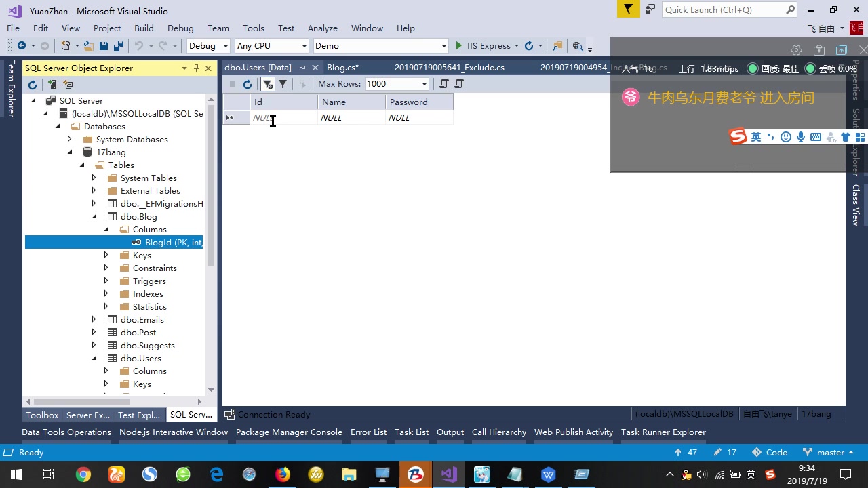Start IIS Express with green play icon
Screen dimensions: 868x488
459,45
